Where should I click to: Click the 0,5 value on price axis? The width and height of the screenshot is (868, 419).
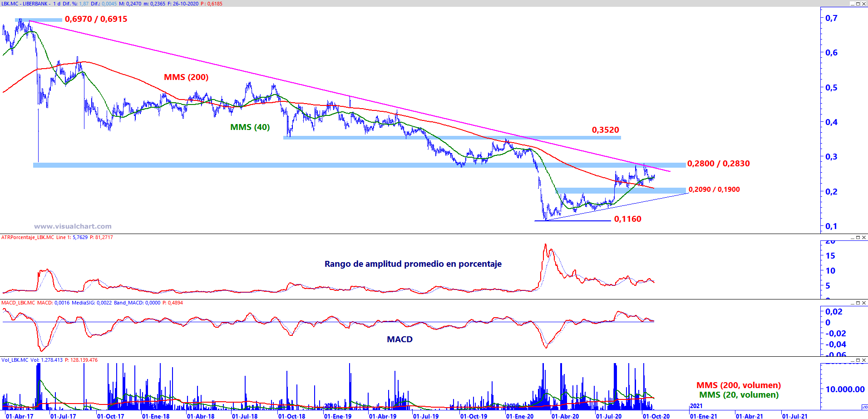[x=831, y=88]
